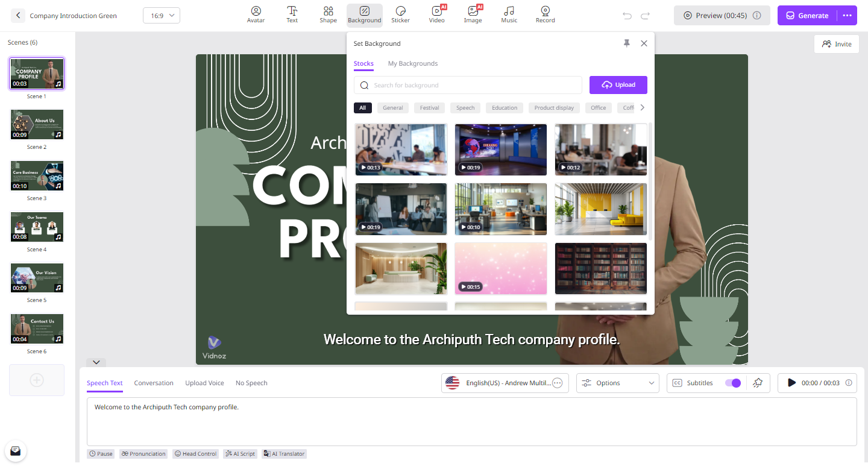Select the Upload Voice tab

point(204,383)
